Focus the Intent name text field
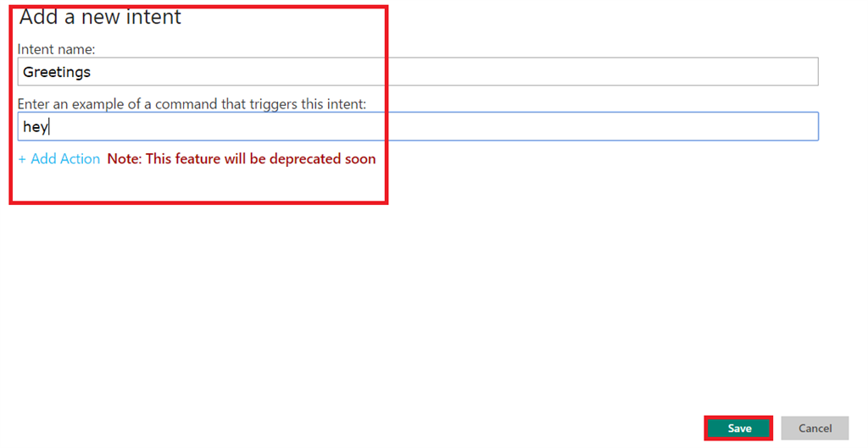This screenshot has height=448, width=868. pos(418,72)
